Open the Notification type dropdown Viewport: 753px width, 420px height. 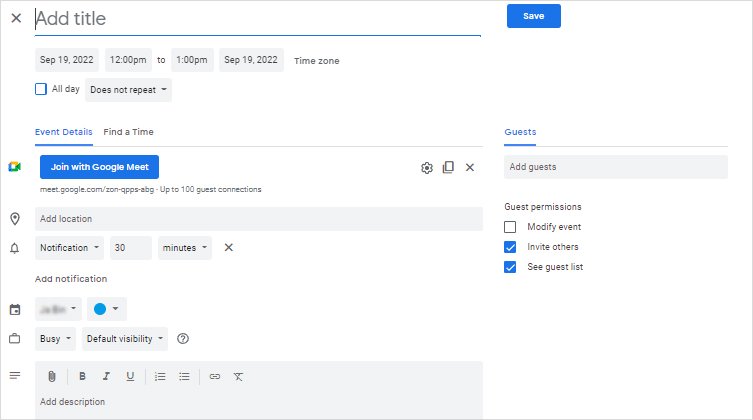point(69,248)
